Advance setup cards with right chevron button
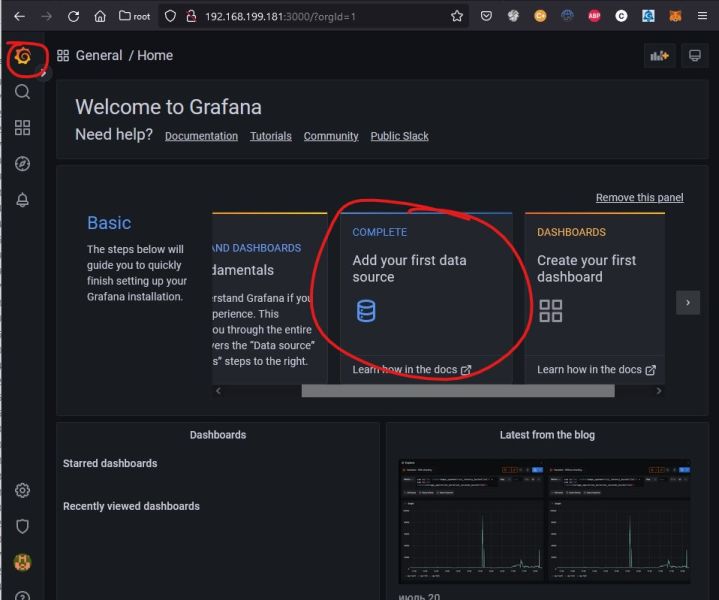This screenshot has height=600, width=719. tap(688, 302)
